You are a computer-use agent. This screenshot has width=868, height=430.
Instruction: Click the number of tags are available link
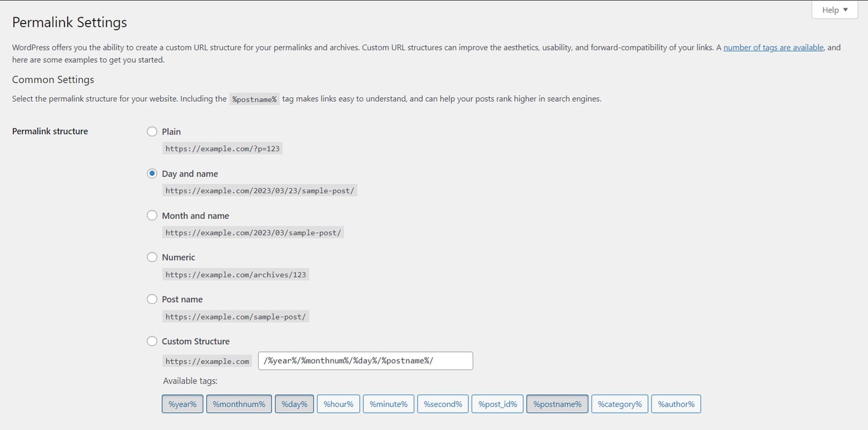(773, 47)
